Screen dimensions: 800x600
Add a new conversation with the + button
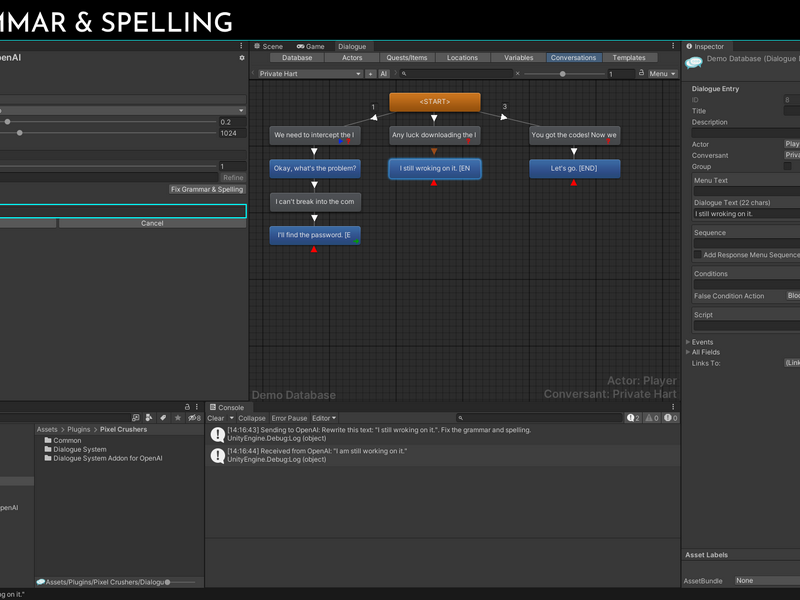[371, 74]
